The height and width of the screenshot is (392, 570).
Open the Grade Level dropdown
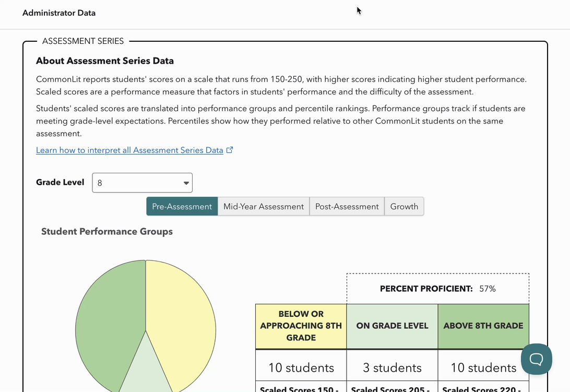[x=142, y=183]
